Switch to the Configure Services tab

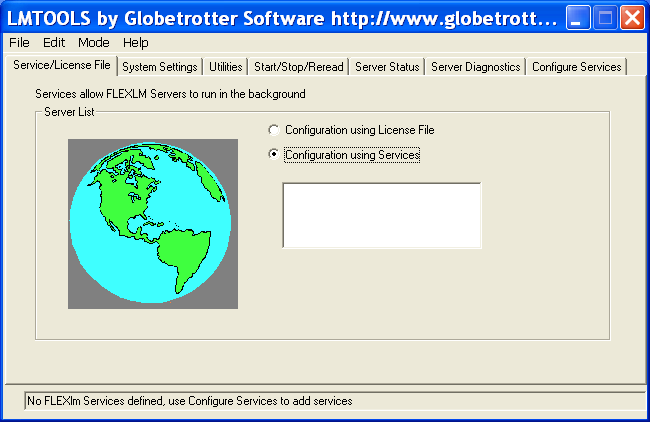[577, 67]
